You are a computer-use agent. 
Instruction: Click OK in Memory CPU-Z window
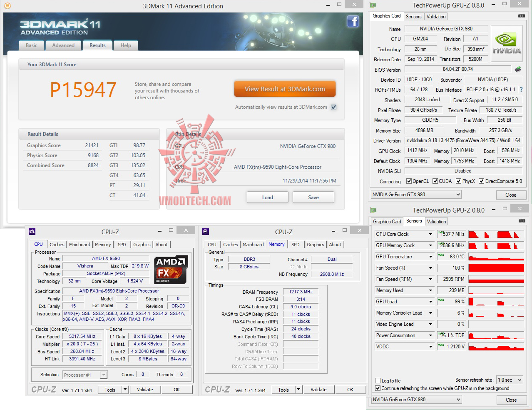click(351, 390)
